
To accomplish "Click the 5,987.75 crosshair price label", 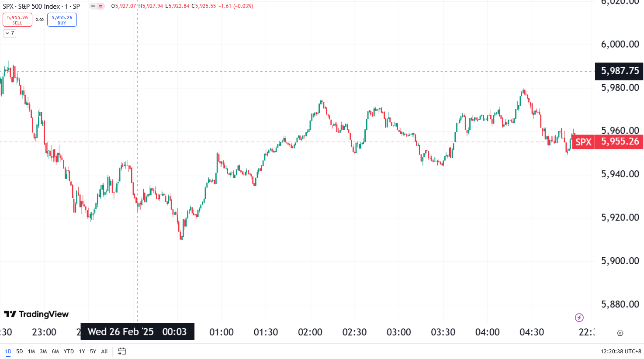I will [619, 71].
